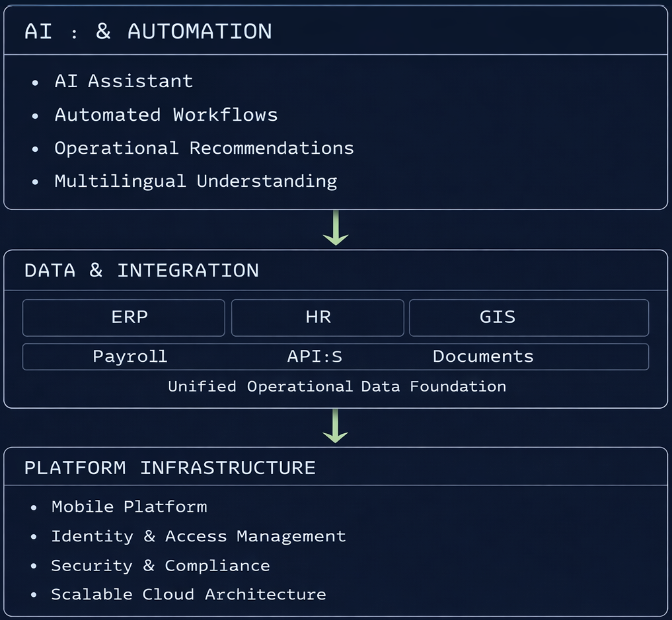Collapse the PLATFORM INFRASTRUCTURE header

(x=169, y=467)
